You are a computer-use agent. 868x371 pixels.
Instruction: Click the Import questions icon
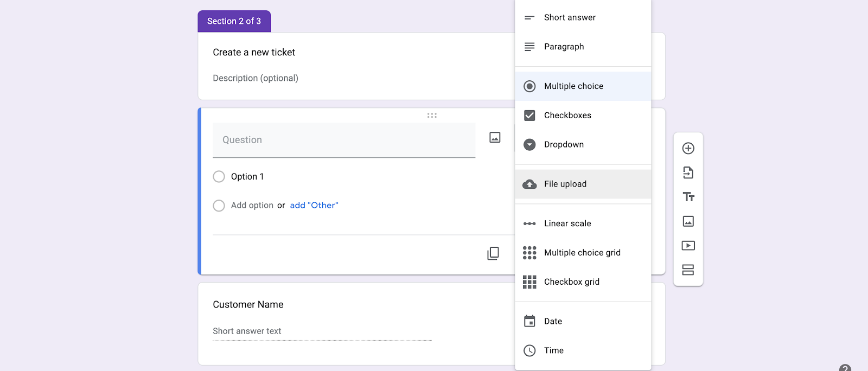pos(688,172)
